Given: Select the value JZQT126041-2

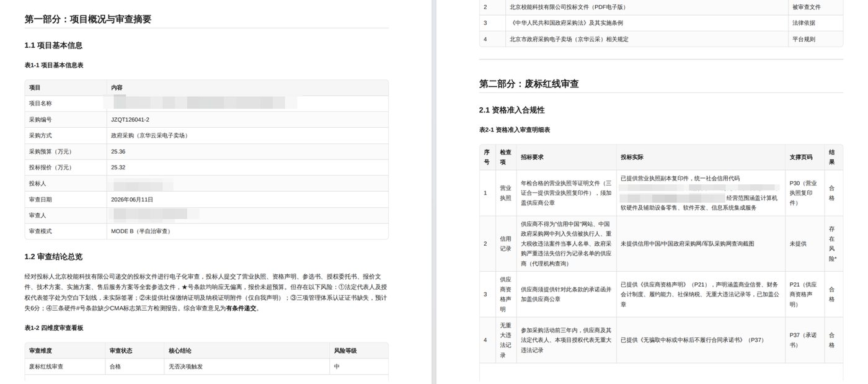Looking at the screenshot, I should (x=130, y=119).
